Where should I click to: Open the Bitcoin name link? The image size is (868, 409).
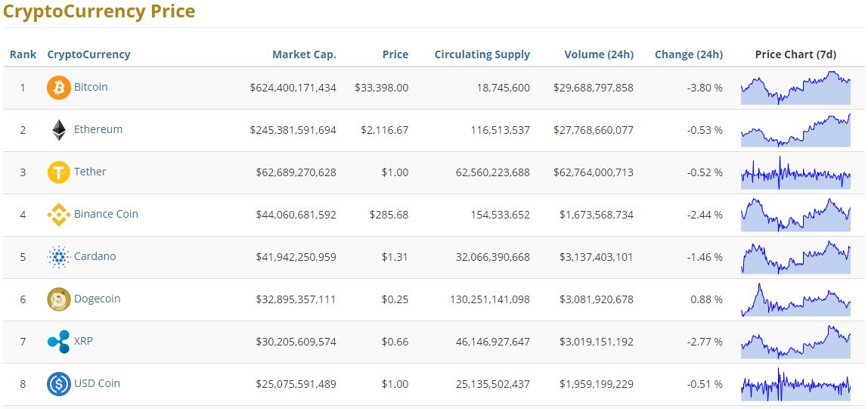click(x=91, y=87)
